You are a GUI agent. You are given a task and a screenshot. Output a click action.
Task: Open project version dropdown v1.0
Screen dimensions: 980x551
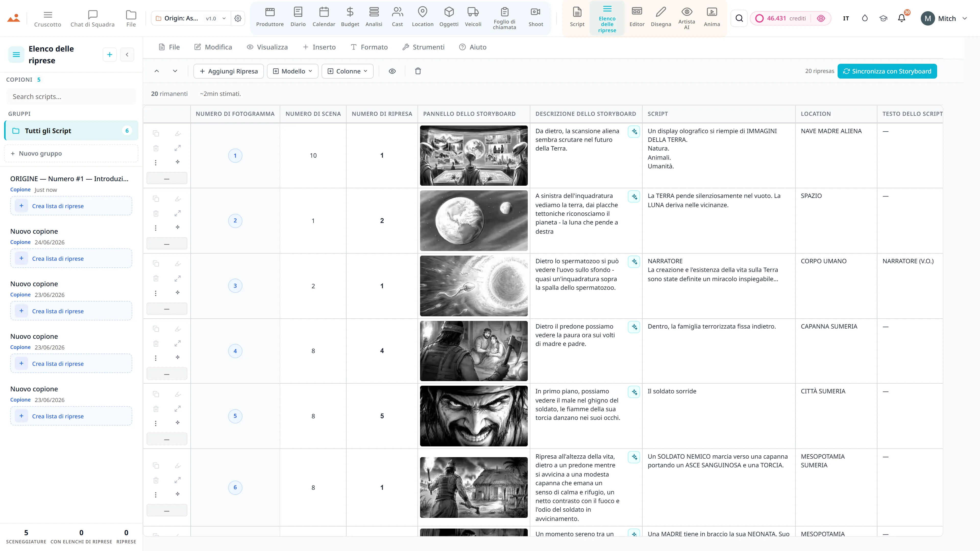click(216, 18)
